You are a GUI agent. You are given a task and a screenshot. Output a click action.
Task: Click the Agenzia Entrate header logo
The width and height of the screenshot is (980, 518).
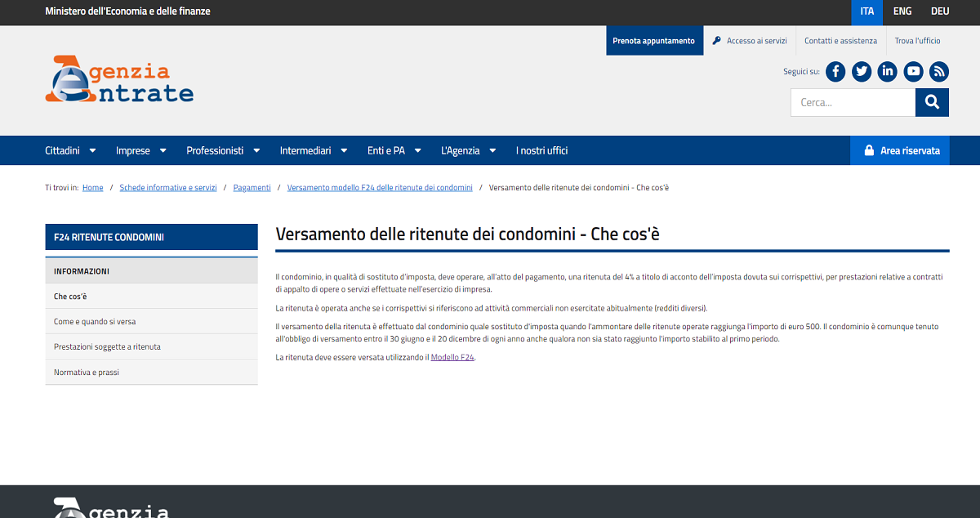click(x=119, y=79)
